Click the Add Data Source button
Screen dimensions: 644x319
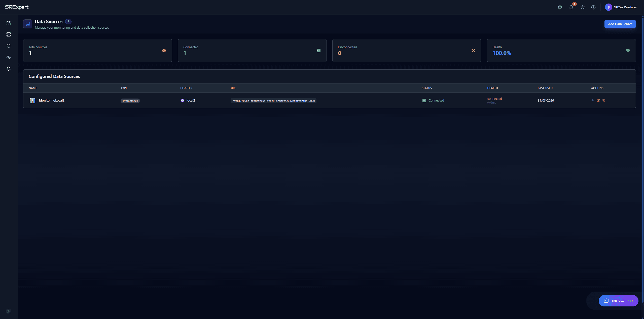pos(620,24)
